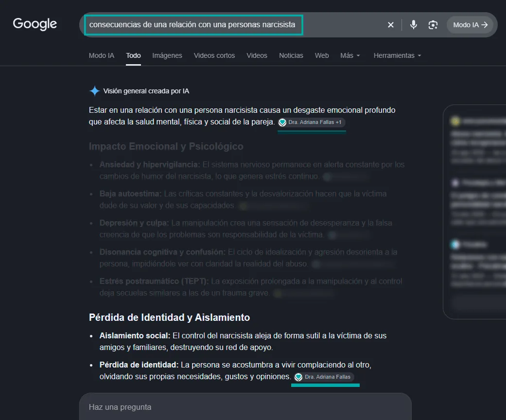The width and height of the screenshot is (506, 420).
Task: Click the AI overview sparkle icon
Action: pos(95,91)
